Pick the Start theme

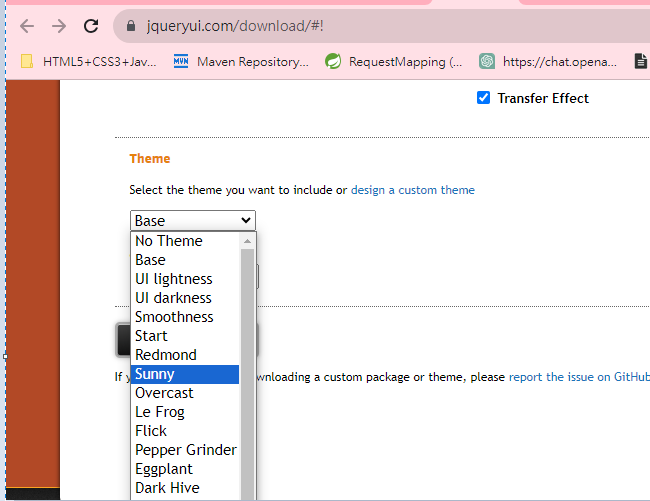185,336
